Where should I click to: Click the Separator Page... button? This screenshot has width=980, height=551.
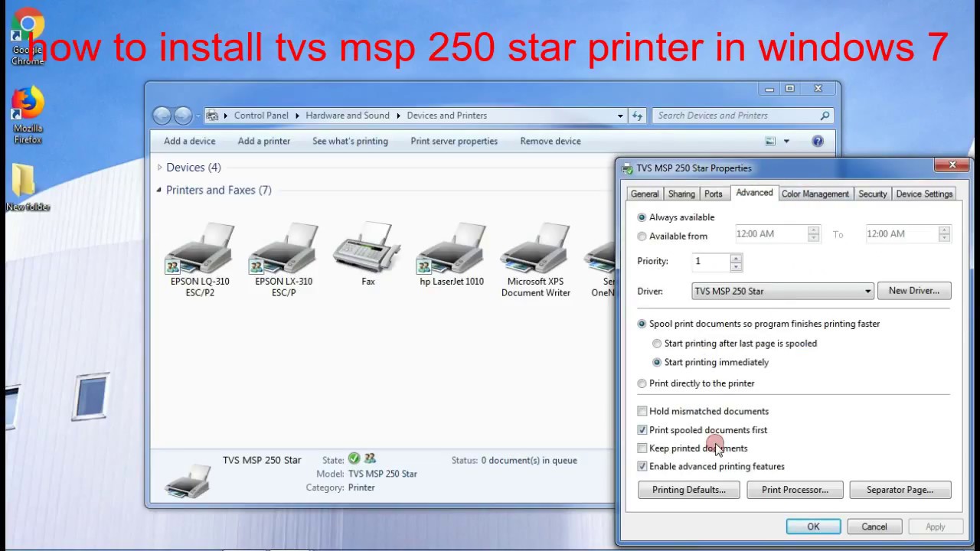click(x=900, y=490)
